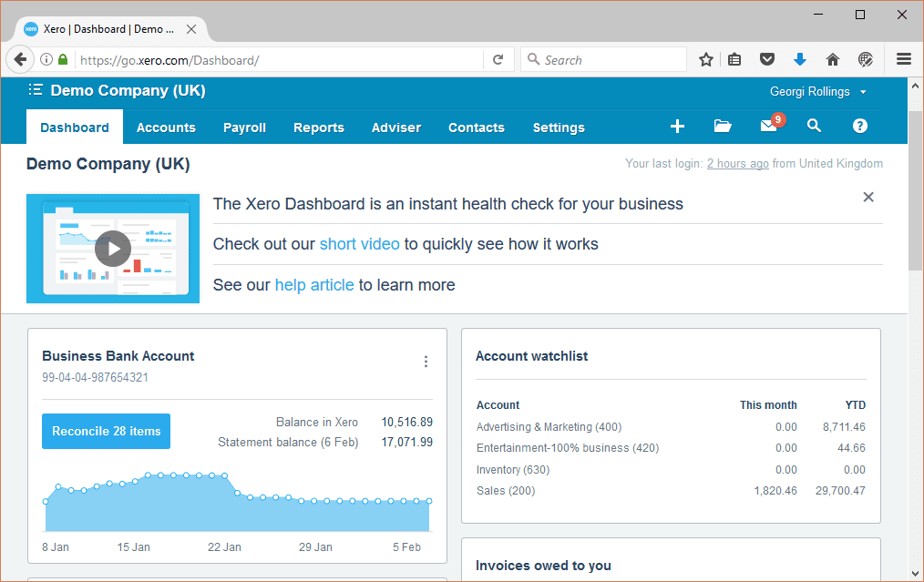The height and width of the screenshot is (582, 924).
Task: Open the Files folder icon
Action: coord(723,126)
